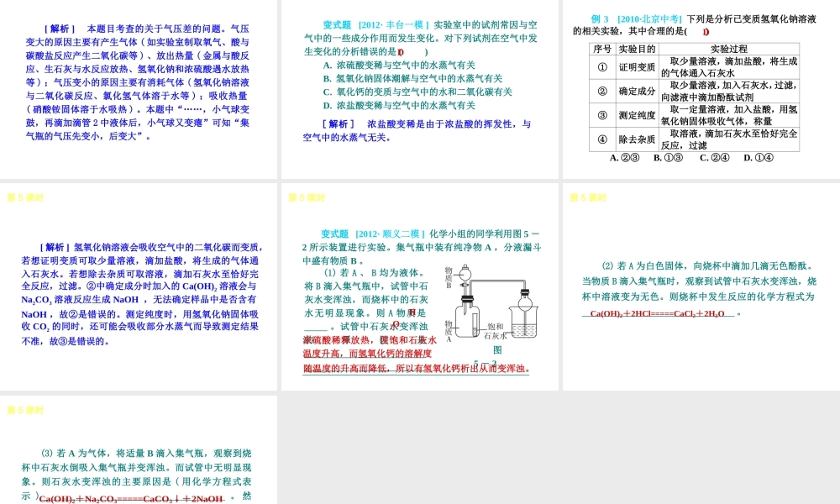The image size is (840, 504).
Task: Click the 证明变质 table cell
Action: click(x=637, y=67)
